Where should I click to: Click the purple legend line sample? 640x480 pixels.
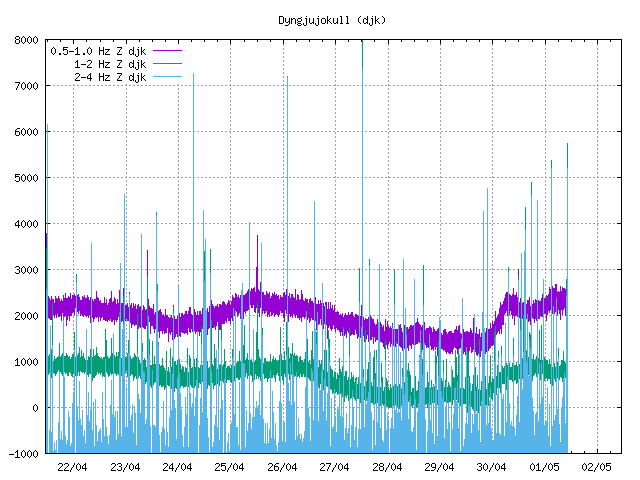[x=167, y=51]
